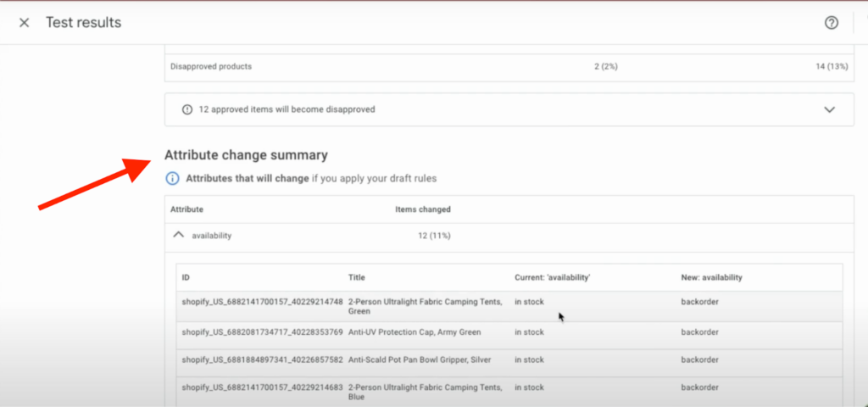Select ID shopify_US_6882141700157_40229214683
The height and width of the screenshot is (407, 868).
point(263,387)
